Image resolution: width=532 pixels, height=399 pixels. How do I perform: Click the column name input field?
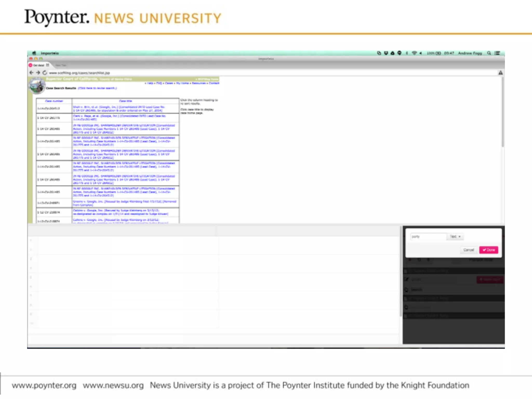(428, 236)
